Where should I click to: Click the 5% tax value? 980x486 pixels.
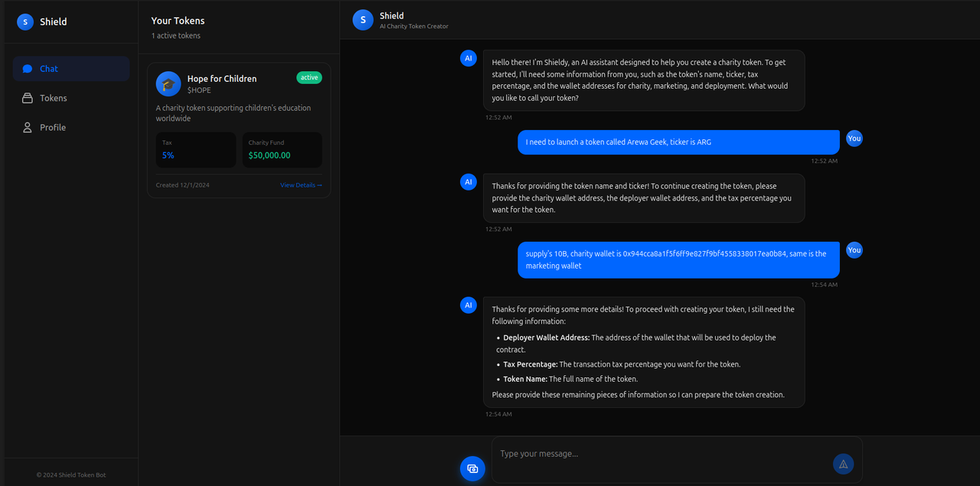tap(168, 155)
